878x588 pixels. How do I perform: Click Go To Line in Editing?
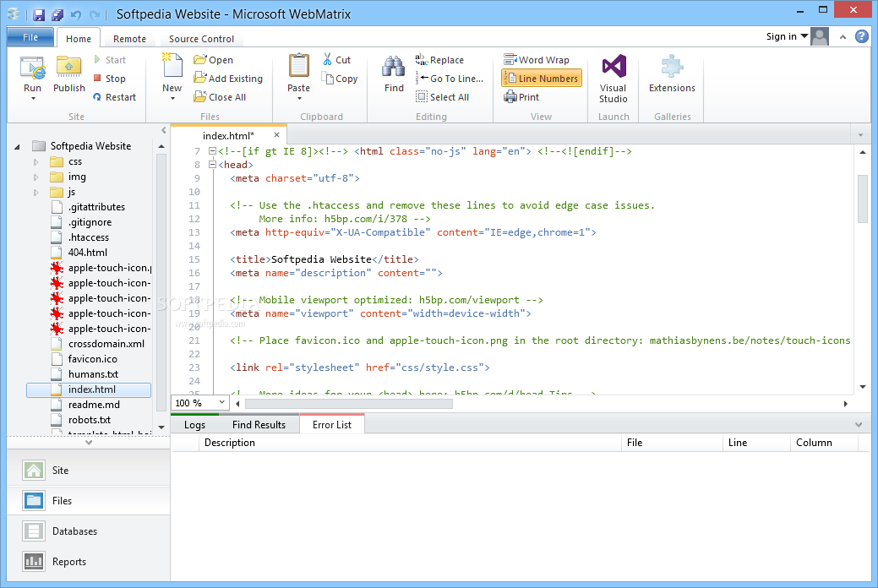[x=449, y=79]
